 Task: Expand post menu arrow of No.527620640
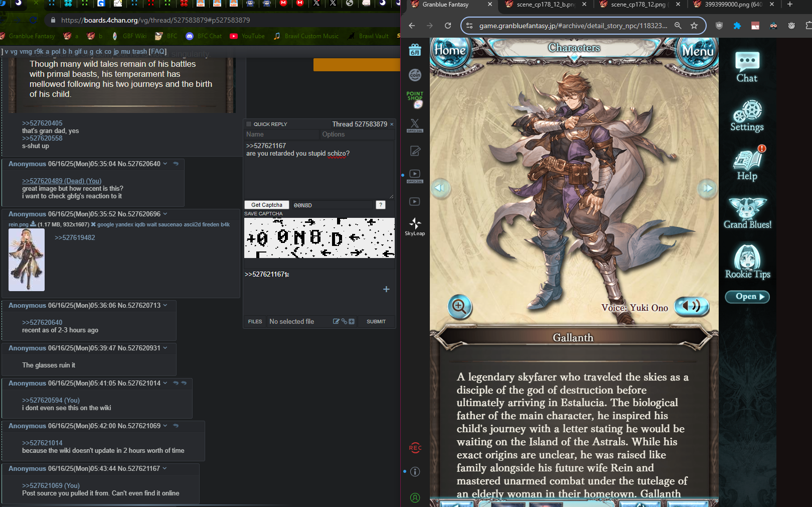pos(165,164)
